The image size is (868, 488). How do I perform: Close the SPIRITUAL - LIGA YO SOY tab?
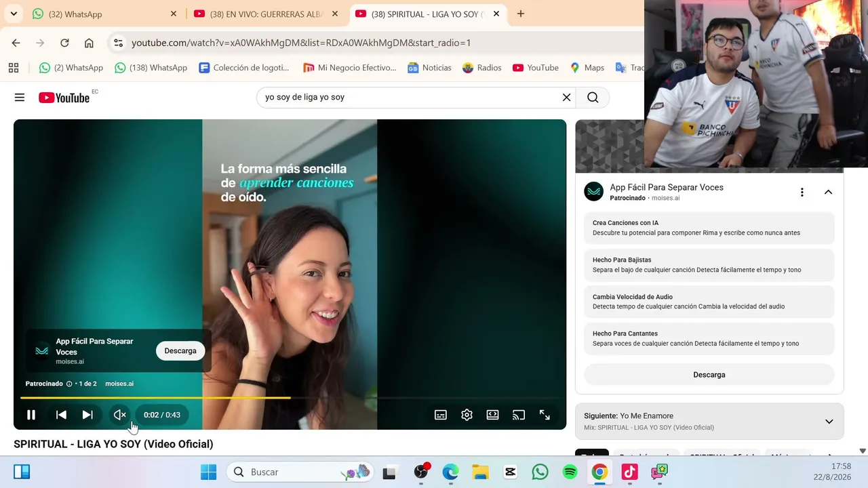pyautogui.click(x=496, y=14)
